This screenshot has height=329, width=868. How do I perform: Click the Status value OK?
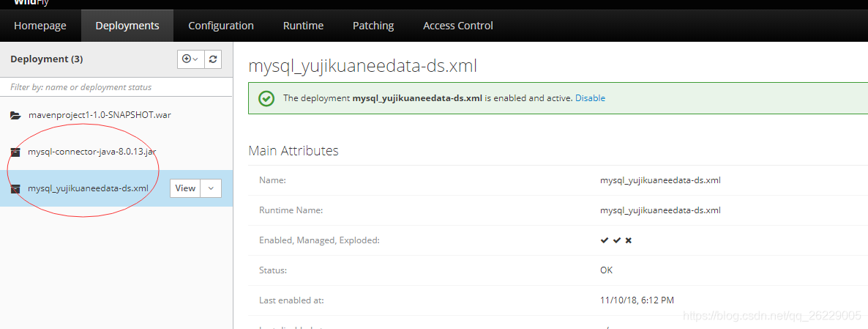(606, 270)
